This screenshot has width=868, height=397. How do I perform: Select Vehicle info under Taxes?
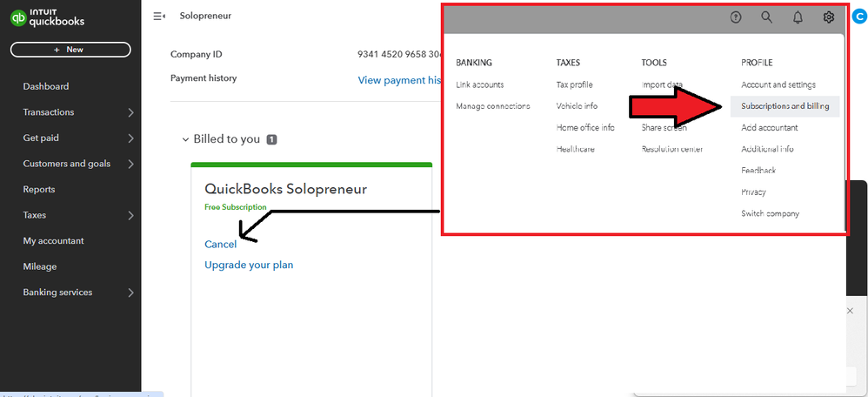pyautogui.click(x=577, y=106)
